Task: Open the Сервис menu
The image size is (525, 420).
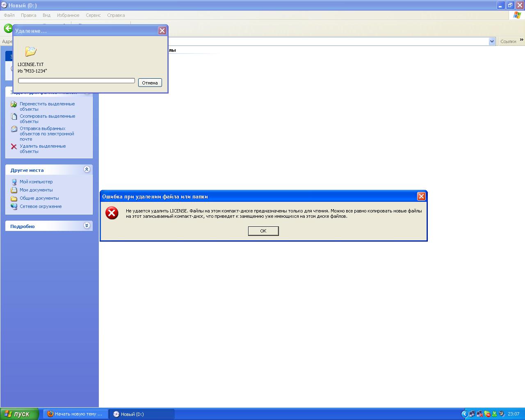Action: coord(93,15)
